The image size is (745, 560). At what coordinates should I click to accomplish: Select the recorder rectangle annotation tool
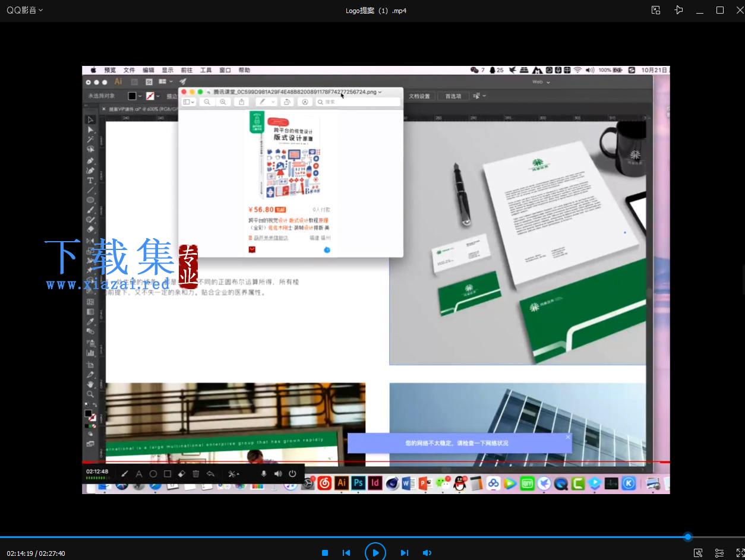[168, 474]
